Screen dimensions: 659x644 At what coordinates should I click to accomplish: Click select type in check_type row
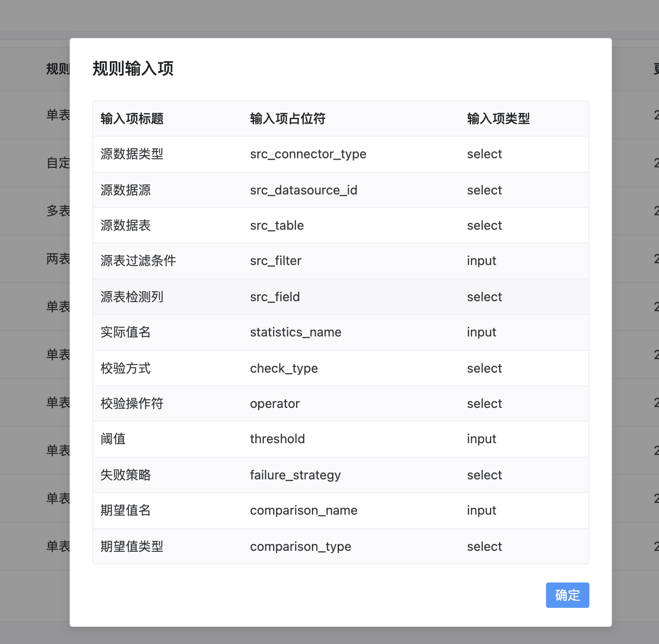click(485, 368)
